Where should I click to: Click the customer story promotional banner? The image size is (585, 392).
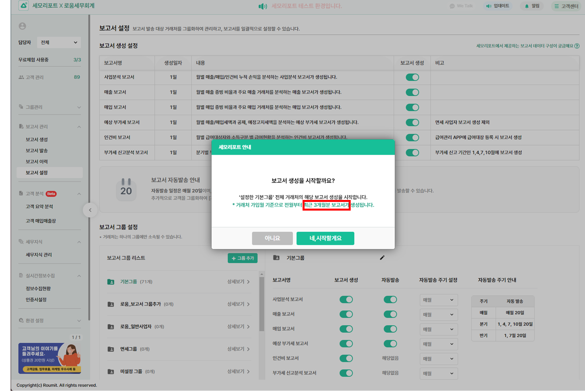[x=49, y=358]
